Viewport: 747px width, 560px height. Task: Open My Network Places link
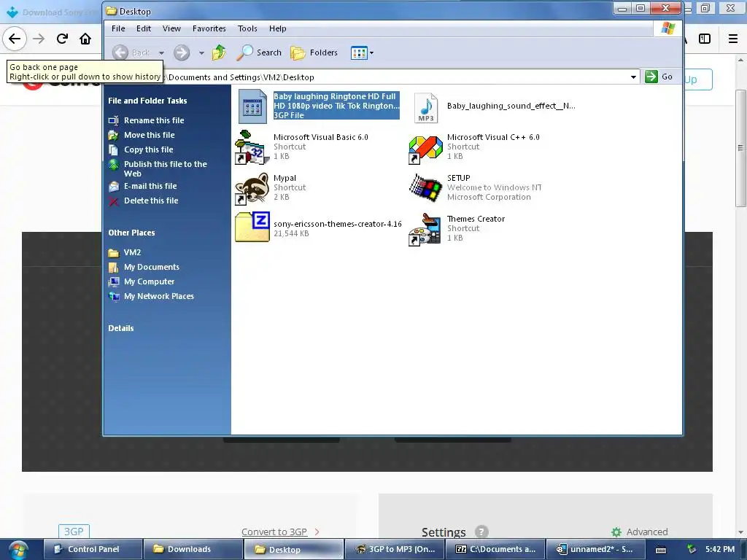coord(158,296)
